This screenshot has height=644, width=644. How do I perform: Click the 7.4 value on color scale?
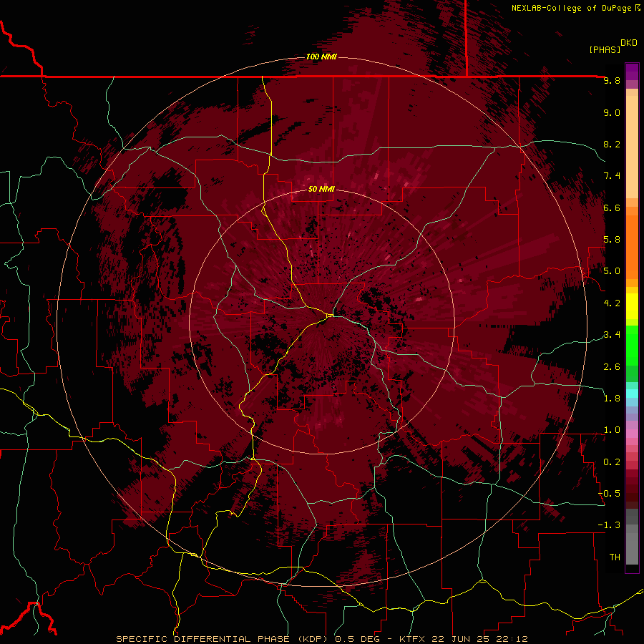[612, 176]
